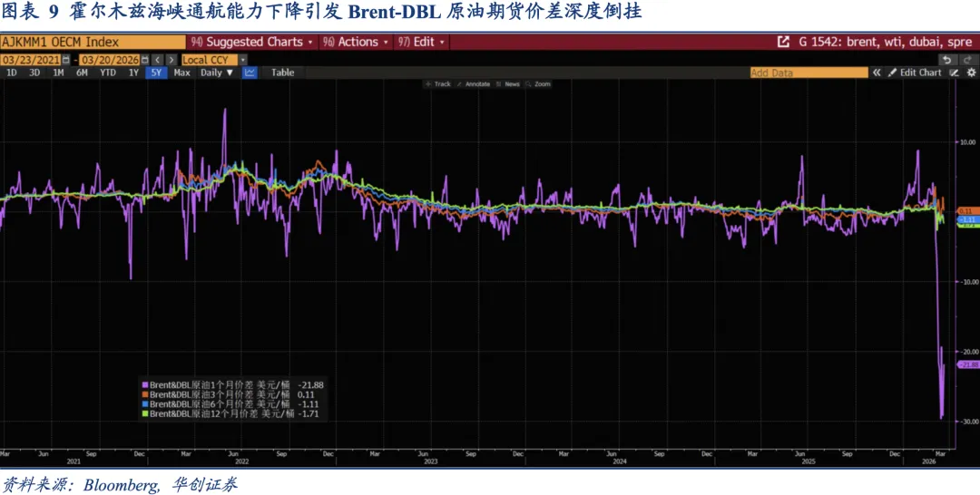Click the green 12-month spread legend swatch
The image size is (980, 495).
click(x=145, y=413)
